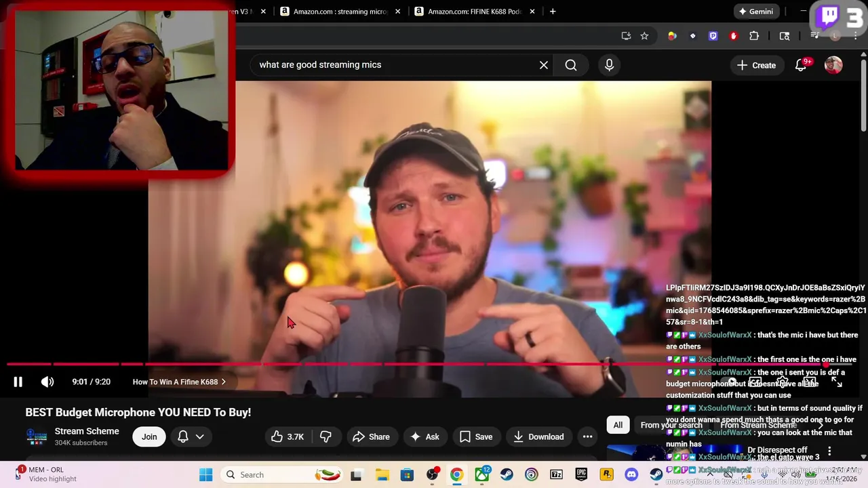Open YouTube notifications bell
The image size is (868, 488).
(x=801, y=65)
